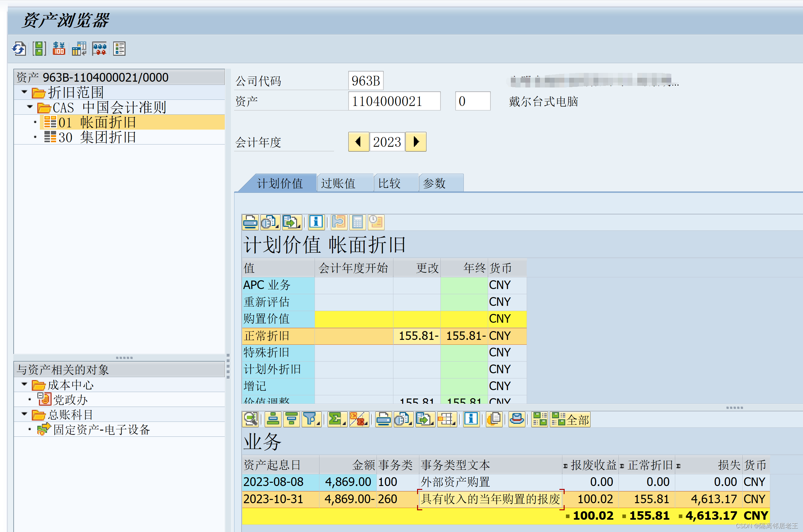Go to next fiscal year with the right arrow

coord(416,142)
